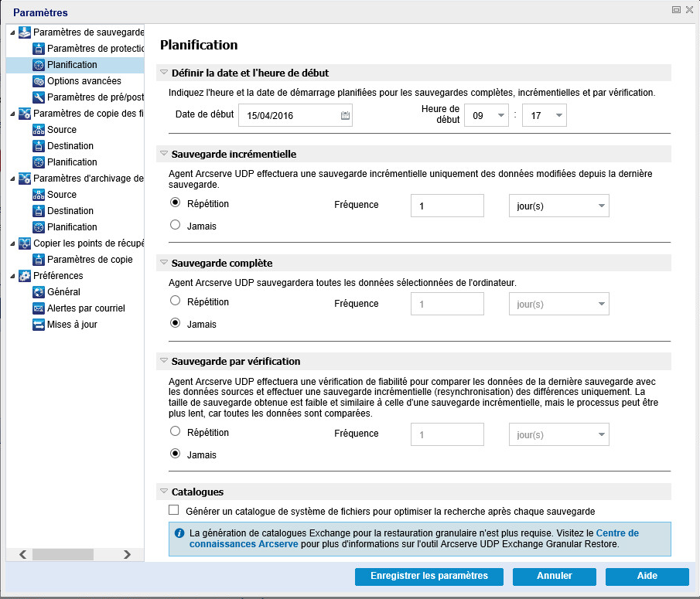The image size is (700, 599).
Task: Open Options avancées in the tree
Action: point(84,81)
